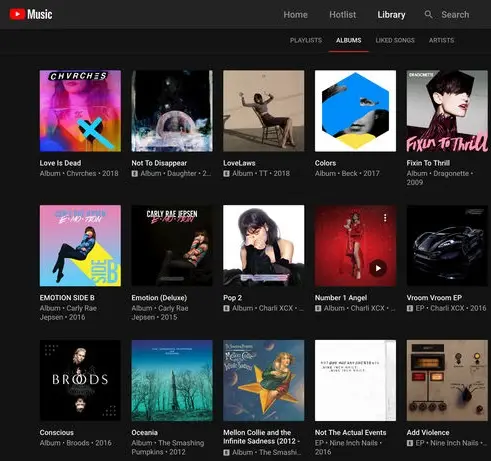Open Beck's Colors album cover
Viewport: 491px width, 461px height.
click(x=355, y=111)
